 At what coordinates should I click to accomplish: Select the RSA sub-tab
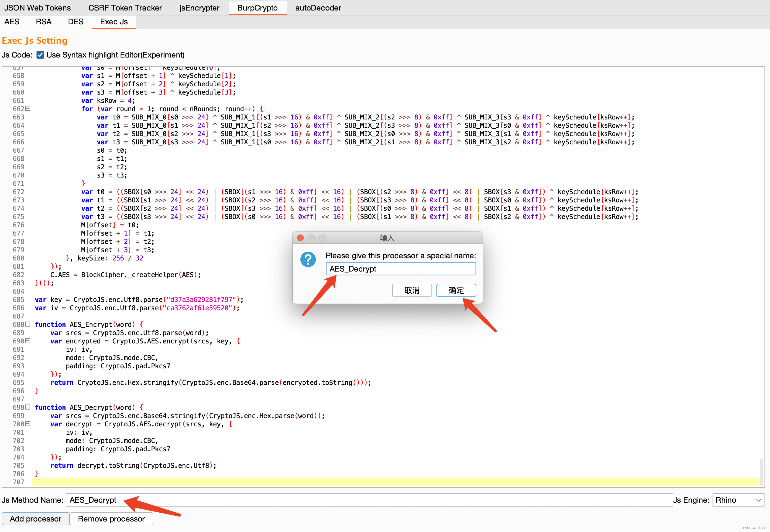click(44, 22)
